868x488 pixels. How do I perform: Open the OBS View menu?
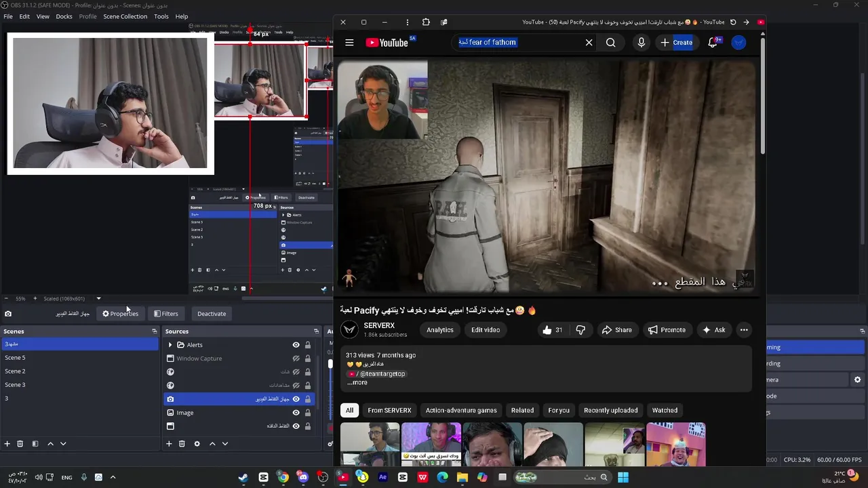43,16
